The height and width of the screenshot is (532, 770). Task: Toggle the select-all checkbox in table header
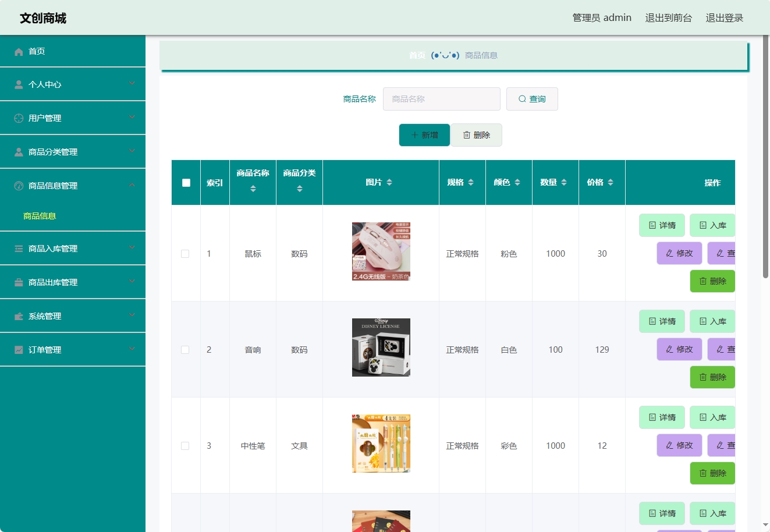coord(186,183)
